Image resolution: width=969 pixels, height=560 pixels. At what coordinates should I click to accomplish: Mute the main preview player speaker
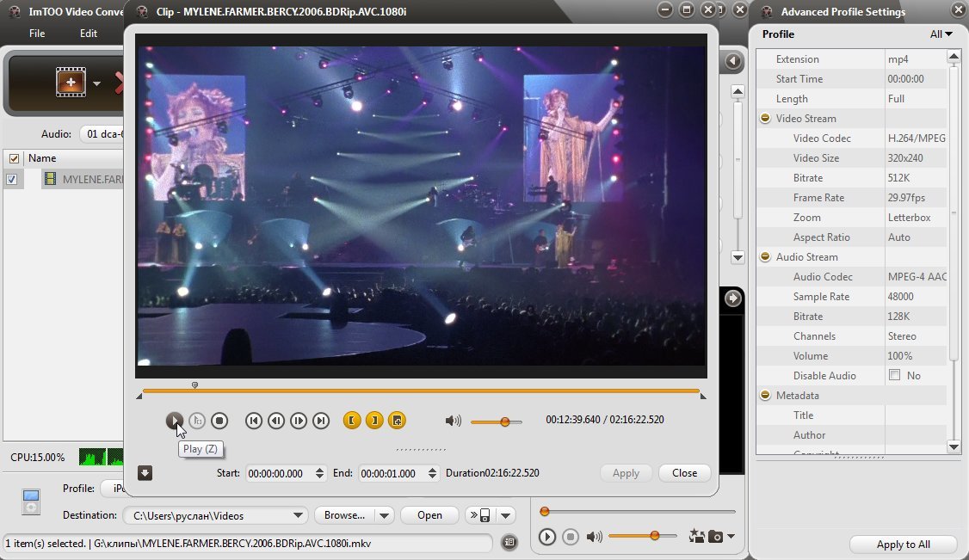click(594, 537)
